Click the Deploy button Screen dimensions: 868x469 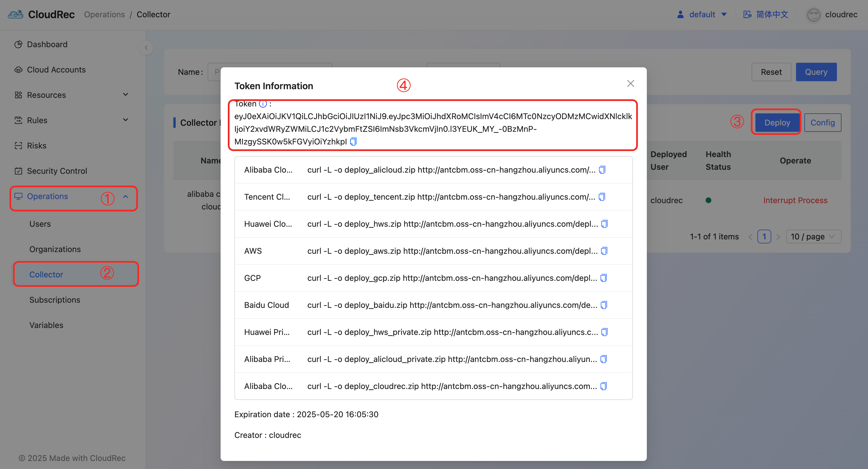click(x=777, y=123)
